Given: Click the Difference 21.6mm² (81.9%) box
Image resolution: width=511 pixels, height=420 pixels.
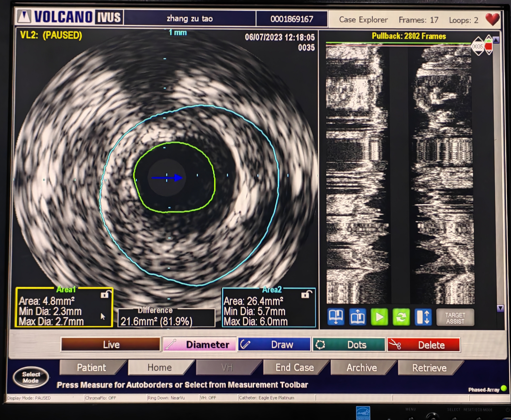Looking at the screenshot, I should point(167,317).
